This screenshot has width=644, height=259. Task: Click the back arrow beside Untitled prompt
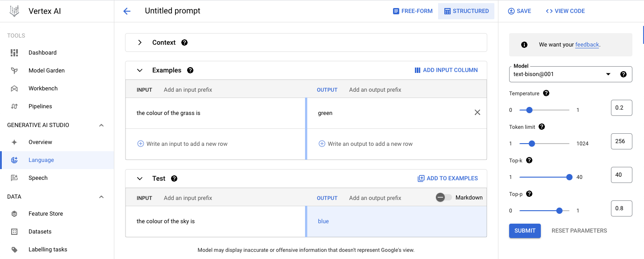tap(127, 11)
